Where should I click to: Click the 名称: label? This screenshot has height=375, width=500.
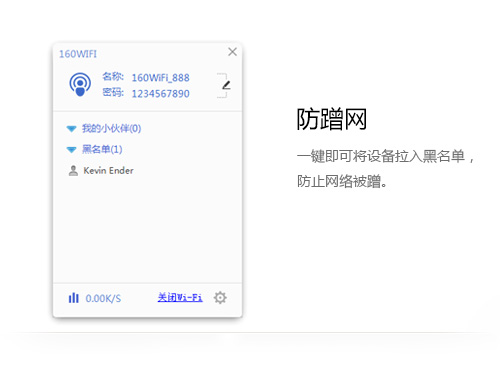[x=113, y=77]
